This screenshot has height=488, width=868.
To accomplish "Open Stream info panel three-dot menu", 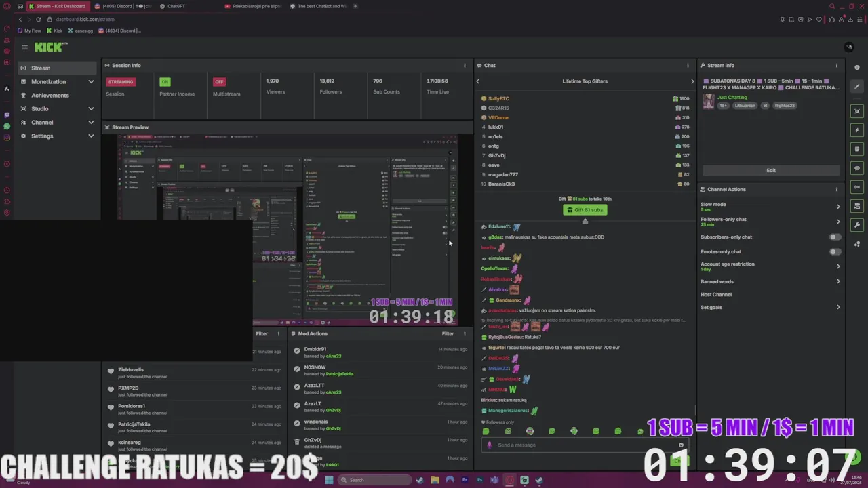I will 837,66.
